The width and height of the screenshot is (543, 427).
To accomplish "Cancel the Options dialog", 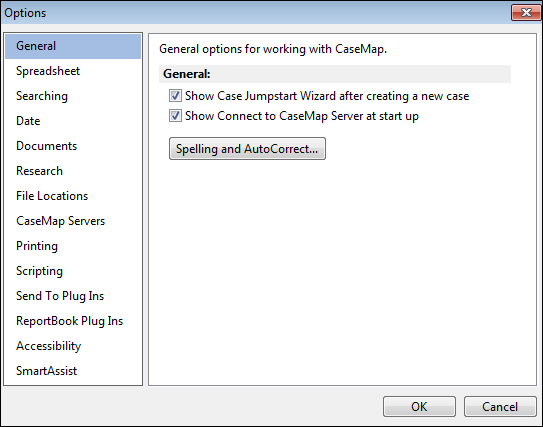I will (500, 407).
